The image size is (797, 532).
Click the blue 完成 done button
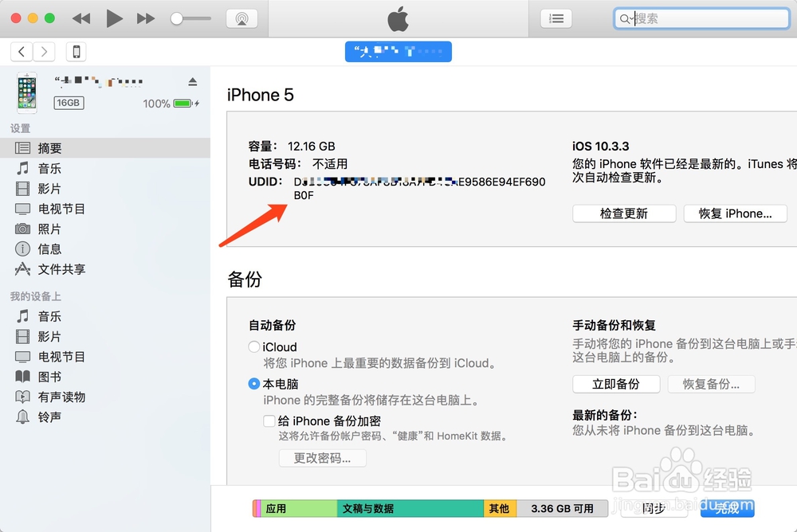[728, 509]
